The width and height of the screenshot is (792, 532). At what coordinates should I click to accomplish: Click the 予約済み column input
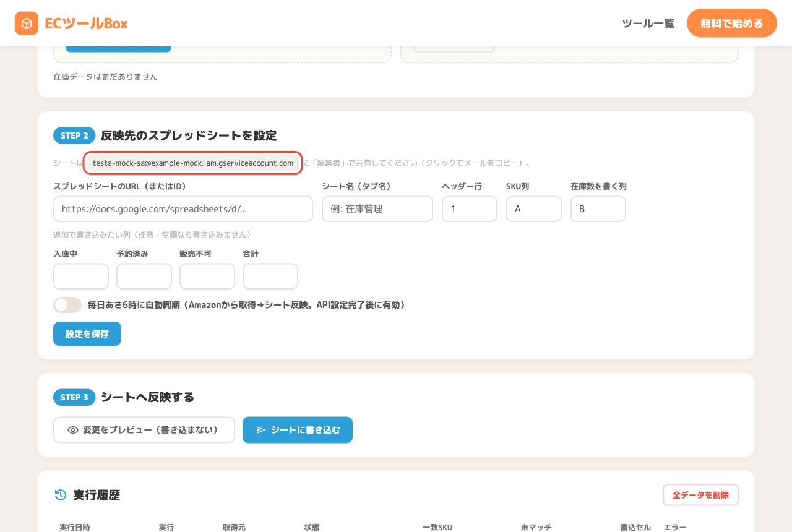click(144, 277)
